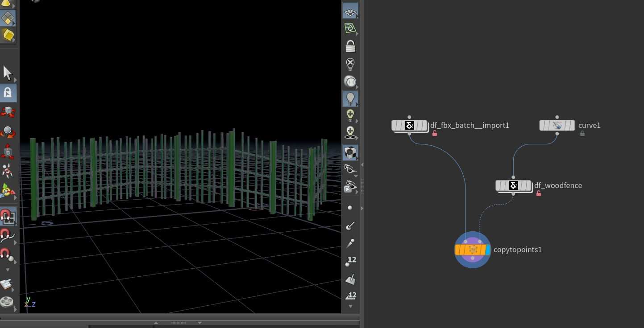Toggle display point normals icon
Viewport: 644px width, 328px height.
(x=350, y=225)
